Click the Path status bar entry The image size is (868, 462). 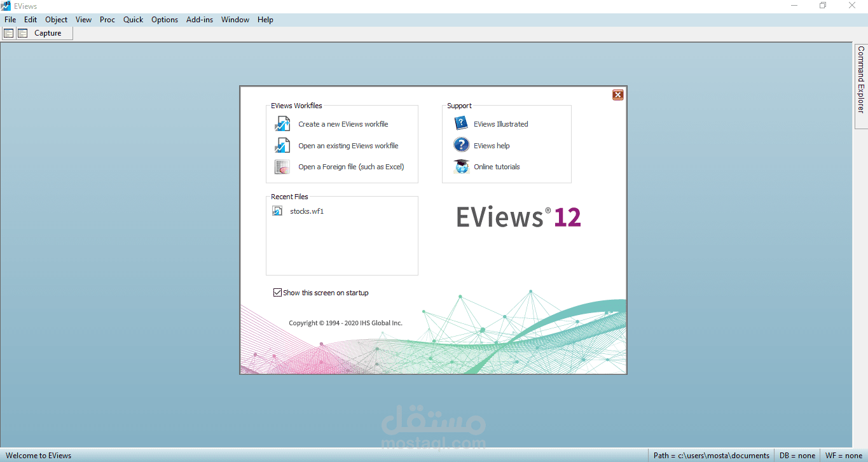tap(711, 456)
